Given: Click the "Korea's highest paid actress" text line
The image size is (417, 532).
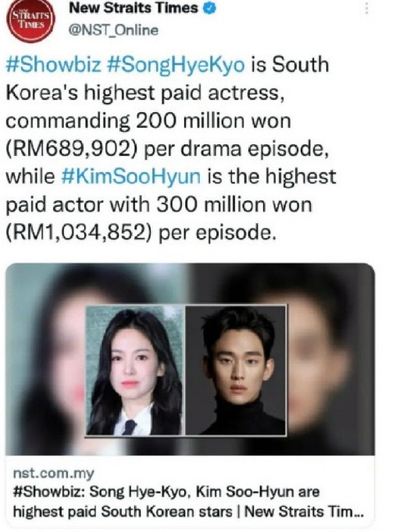Looking at the screenshot, I should (x=145, y=93).
